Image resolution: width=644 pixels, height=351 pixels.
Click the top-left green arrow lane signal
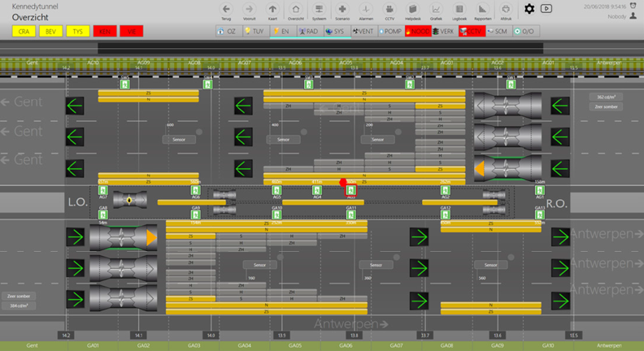75,106
